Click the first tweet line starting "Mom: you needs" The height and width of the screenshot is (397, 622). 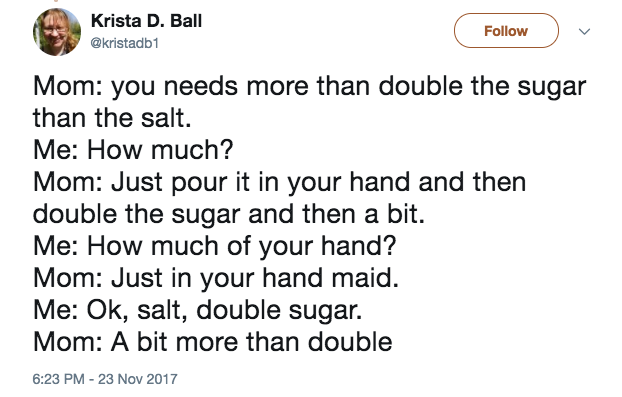pos(309,86)
